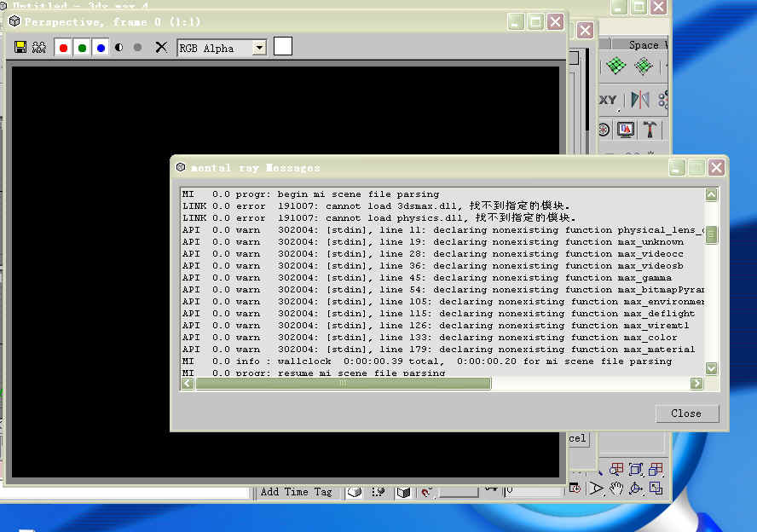The width and height of the screenshot is (757, 532).
Task: Click the current frame number field
Action: coord(533,491)
